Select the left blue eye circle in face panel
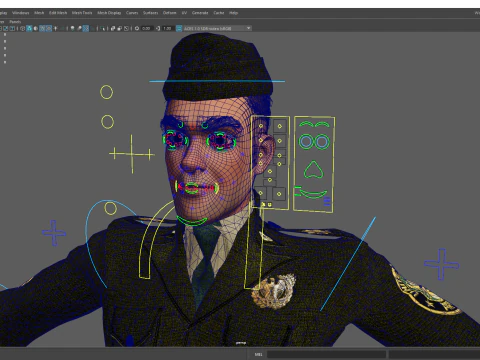The image size is (480, 360). tap(306, 142)
